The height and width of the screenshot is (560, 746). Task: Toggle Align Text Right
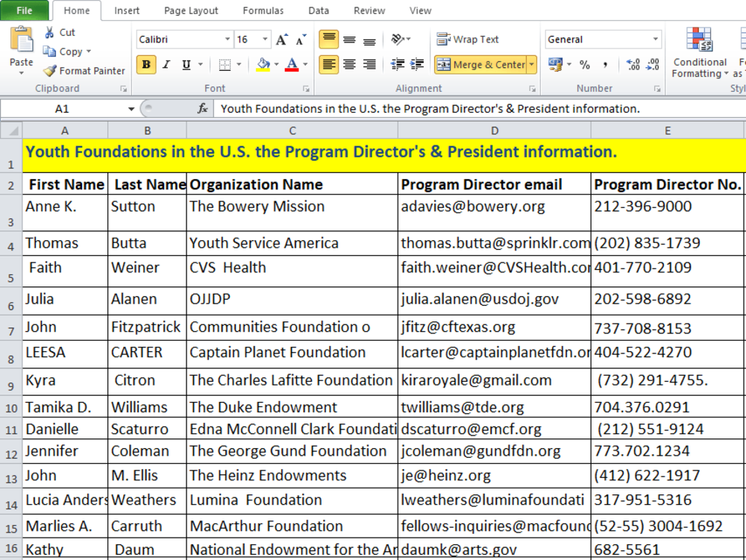[369, 64]
